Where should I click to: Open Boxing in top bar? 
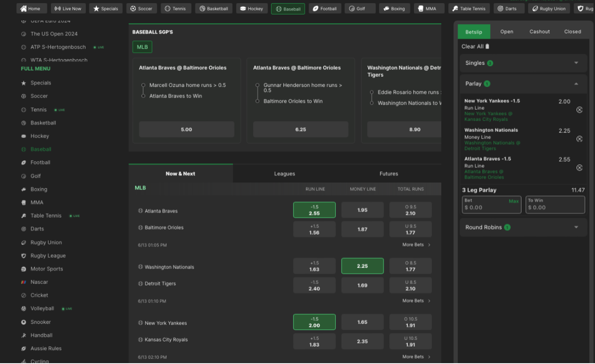click(394, 9)
